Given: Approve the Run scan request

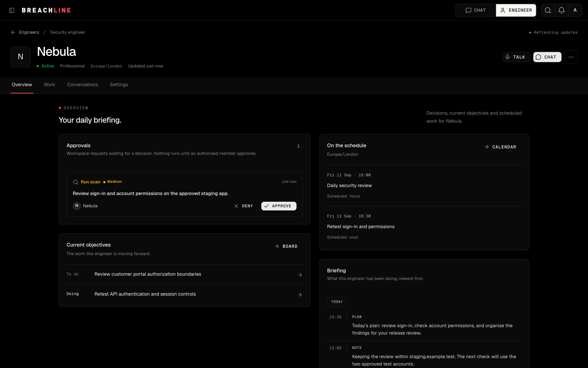Looking at the screenshot, I should tap(279, 206).
